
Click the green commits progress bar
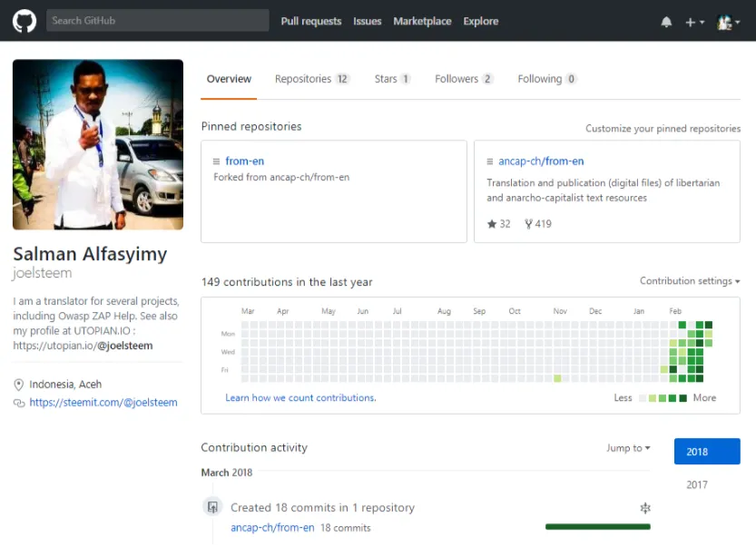click(598, 527)
